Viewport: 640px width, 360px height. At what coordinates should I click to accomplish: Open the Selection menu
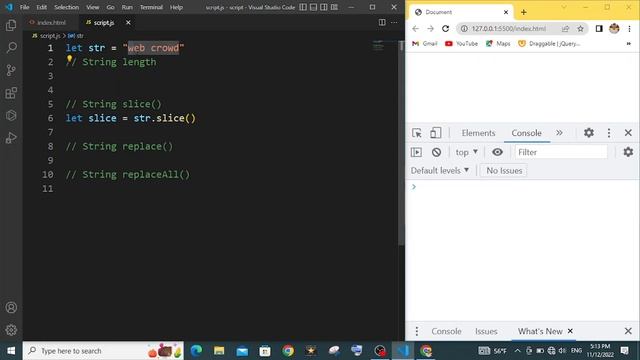tap(67, 7)
